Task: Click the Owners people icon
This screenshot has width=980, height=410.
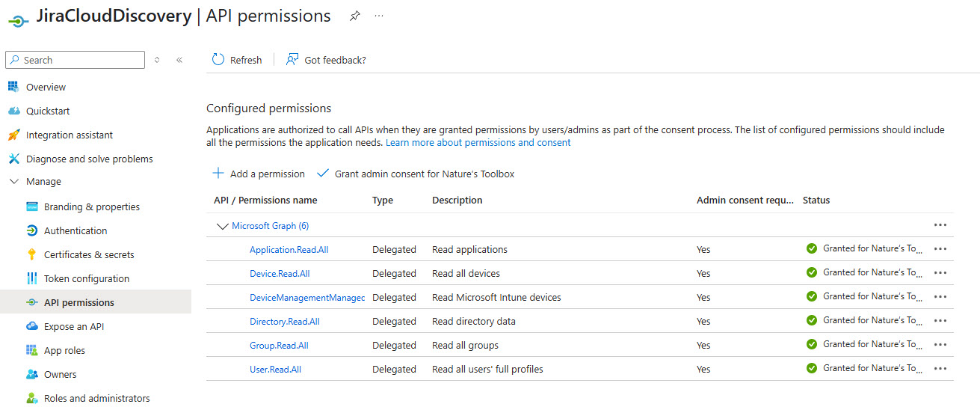Action: click(31, 374)
